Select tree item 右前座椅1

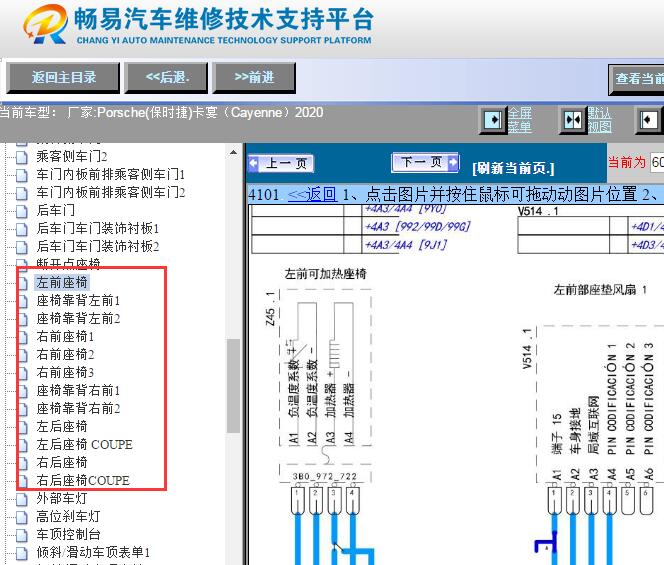(65, 336)
